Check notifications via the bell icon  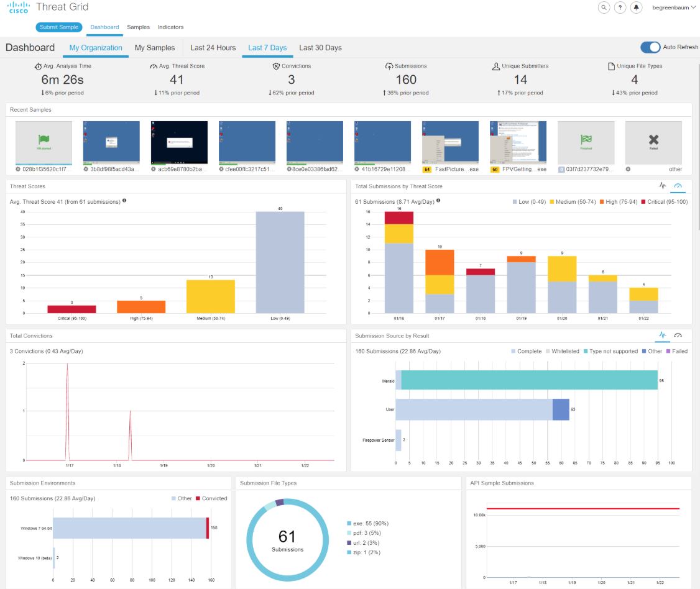(635, 7)
